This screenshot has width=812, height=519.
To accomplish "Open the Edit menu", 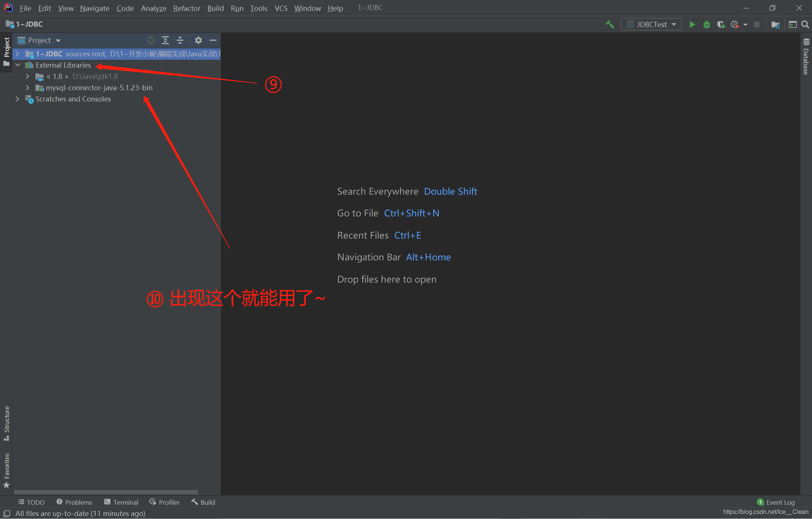I will pyautogui.click(x=44, y=8).
